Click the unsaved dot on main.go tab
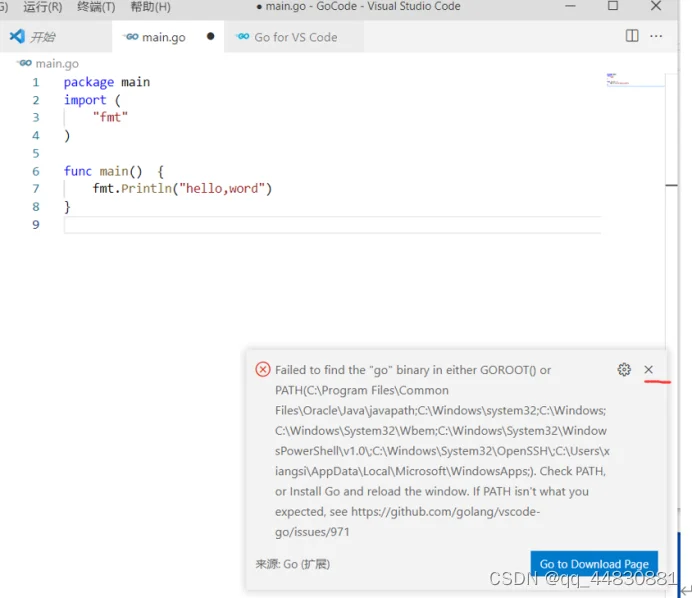This screenshot has height=598, width=693. [210, 36]
